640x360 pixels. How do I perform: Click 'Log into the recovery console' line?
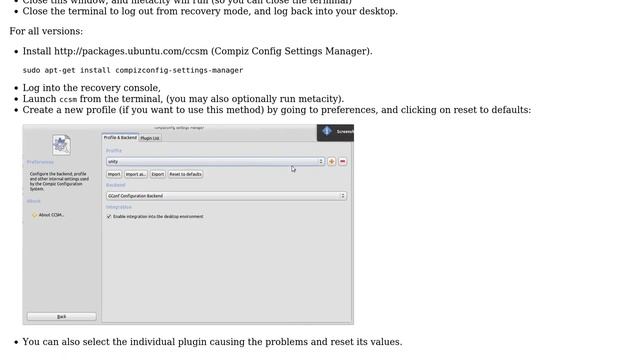pyautogui.click(x=91, y=88)
